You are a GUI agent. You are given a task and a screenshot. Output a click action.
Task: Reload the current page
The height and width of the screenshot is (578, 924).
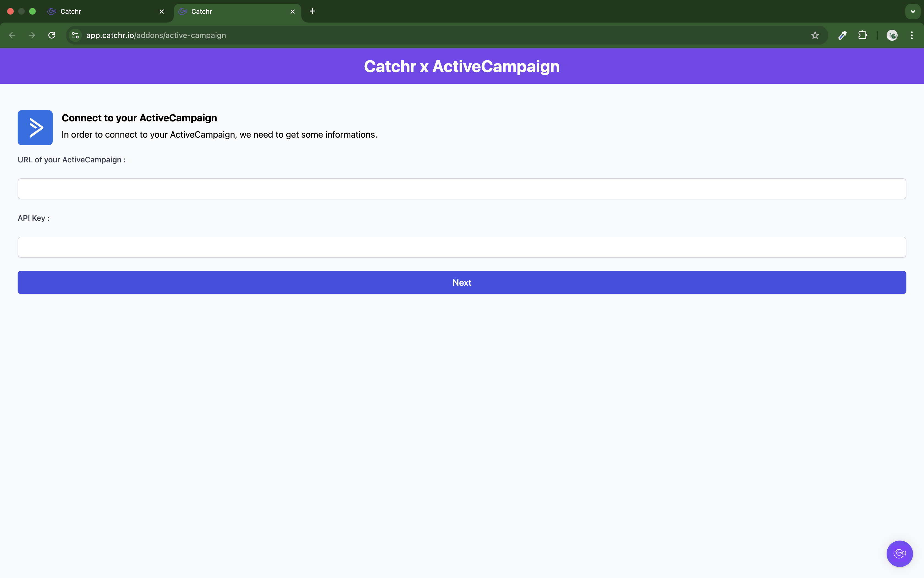[52, 35]
